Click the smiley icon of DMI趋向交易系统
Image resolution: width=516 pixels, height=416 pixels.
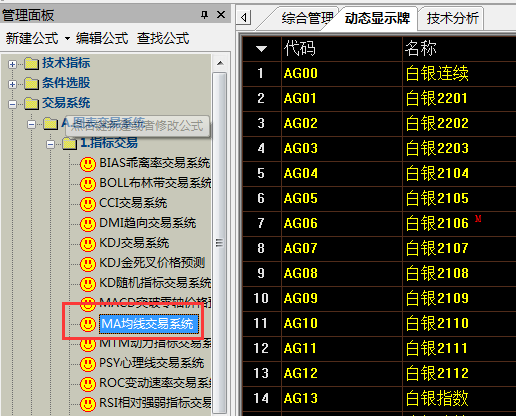[x=88, y=224]
